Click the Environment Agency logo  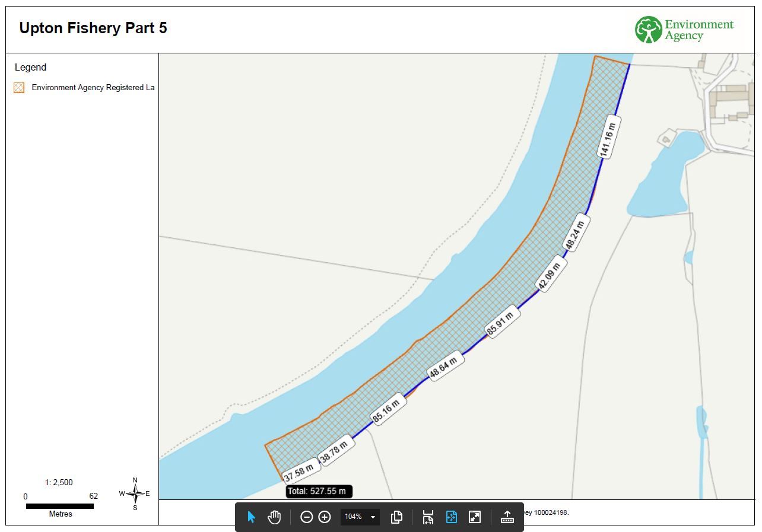[684, 30]
